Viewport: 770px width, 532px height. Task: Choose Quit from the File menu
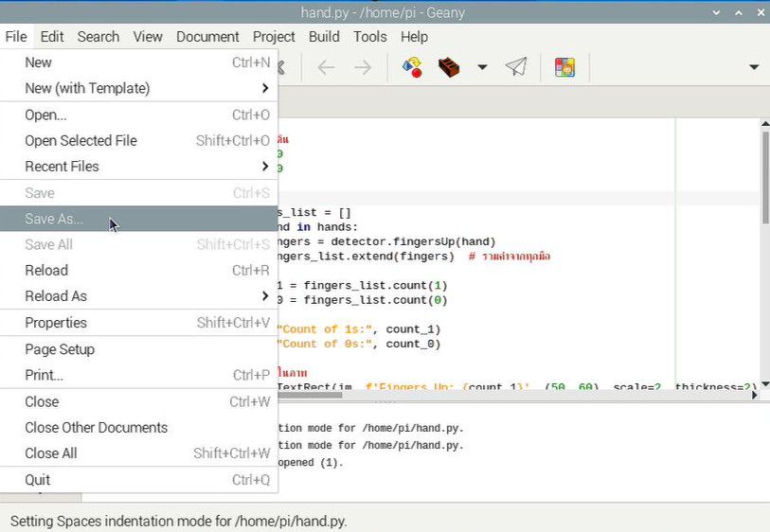[38, 480]
